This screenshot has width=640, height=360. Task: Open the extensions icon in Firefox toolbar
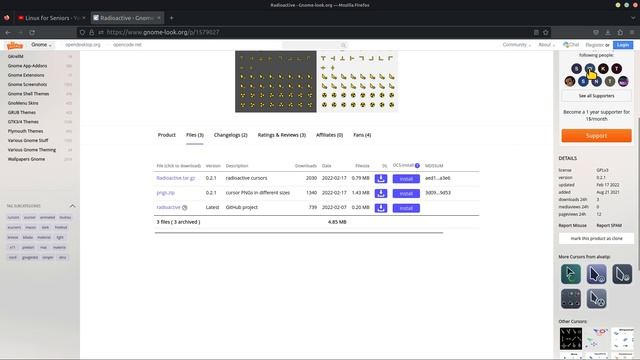(x=620, y=32)
